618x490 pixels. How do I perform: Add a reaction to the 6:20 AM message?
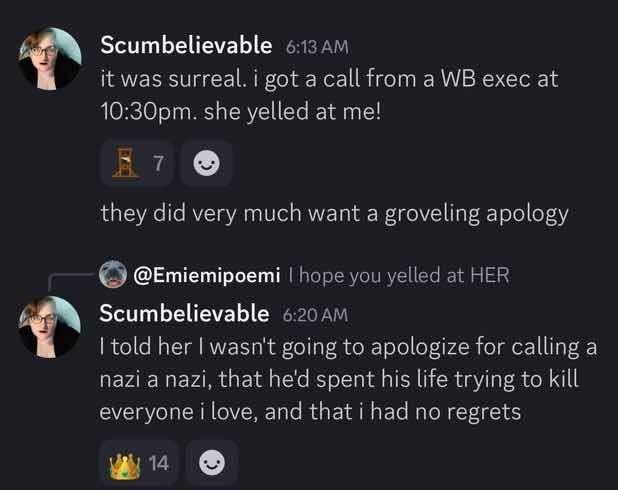[x=212, y=463]
